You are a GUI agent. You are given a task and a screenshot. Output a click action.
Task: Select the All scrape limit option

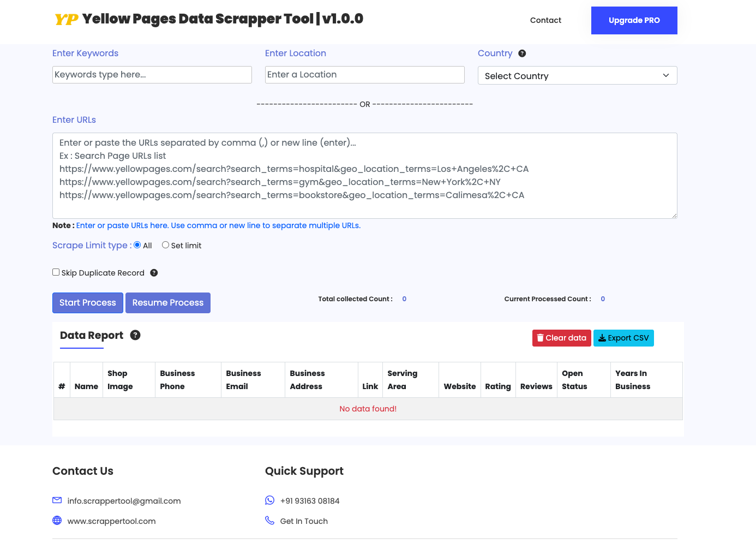[x=137, y=244]
